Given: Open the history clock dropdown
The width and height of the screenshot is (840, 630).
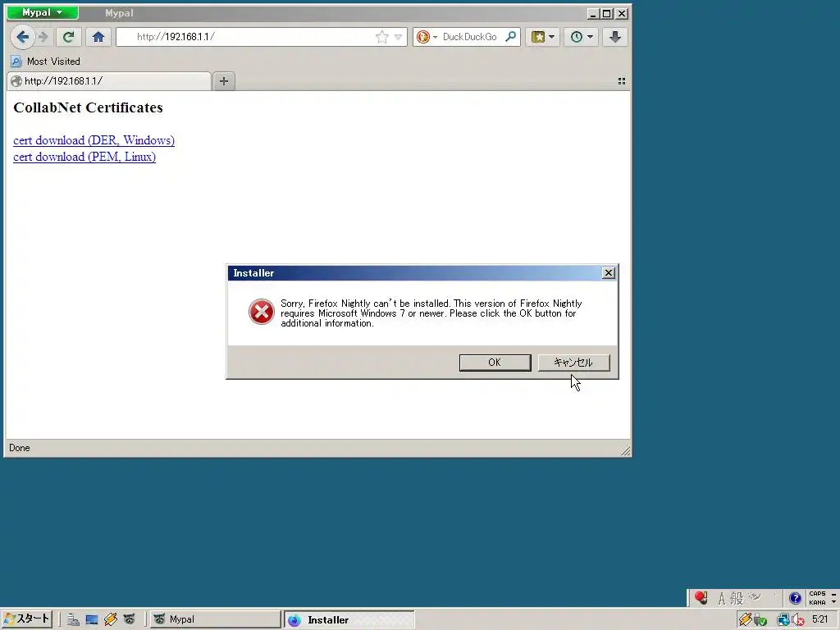Looking at the screenshot, I should tap(582, 37).
